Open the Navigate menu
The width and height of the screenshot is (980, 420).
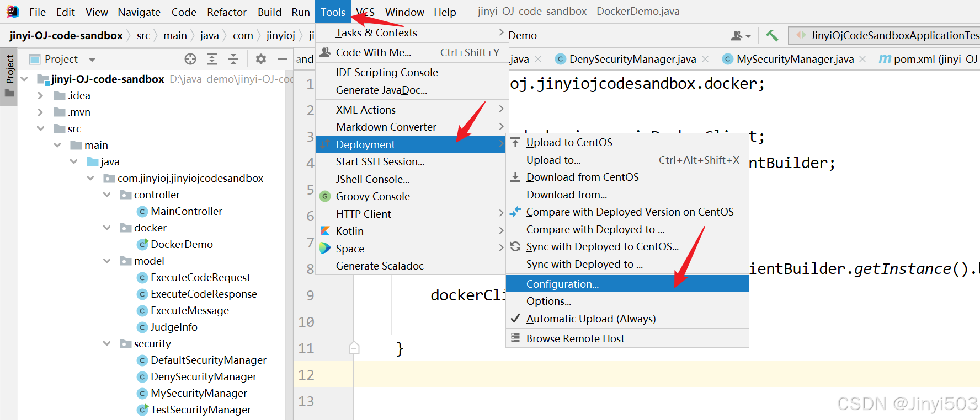click(x=139, y=12)
